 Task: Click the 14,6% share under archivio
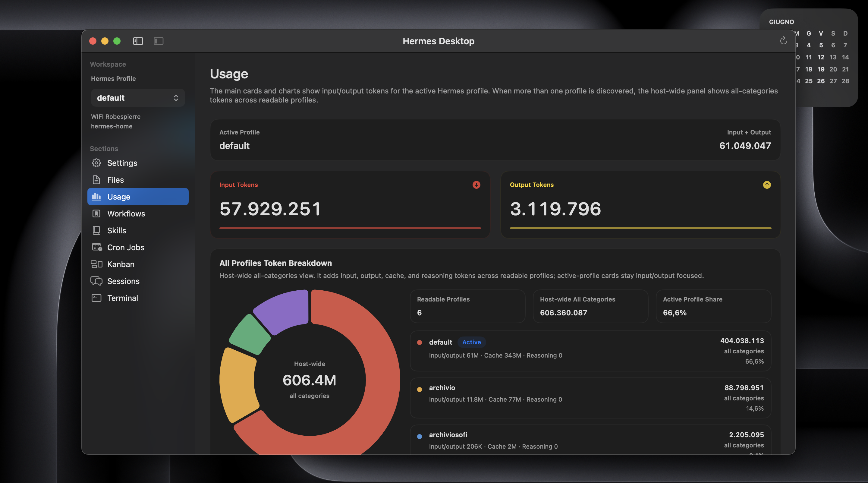(x=755, y=408)
